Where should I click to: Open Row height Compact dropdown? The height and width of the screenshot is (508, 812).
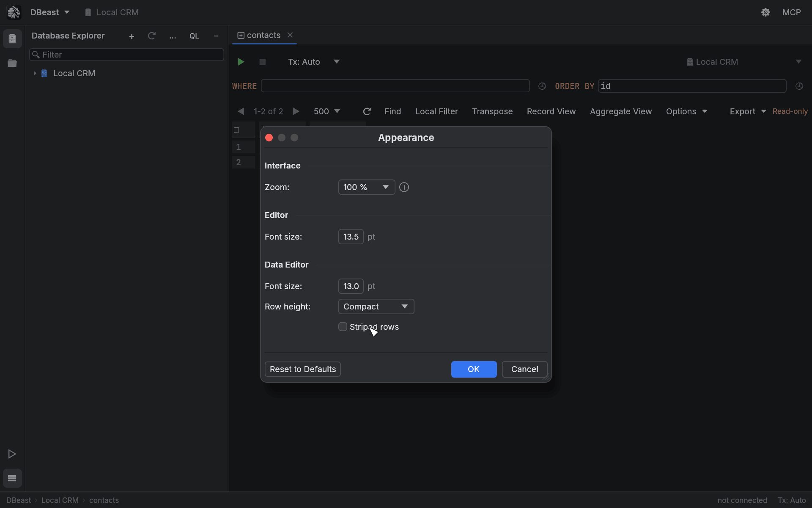[376, 306]
